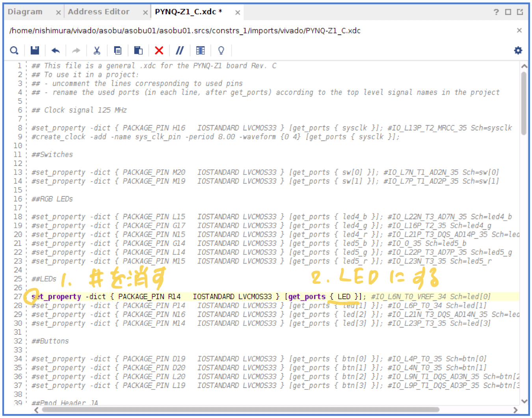
Task: Close the PYNQ-Z1_C.xdc tab
Action: 238,13
